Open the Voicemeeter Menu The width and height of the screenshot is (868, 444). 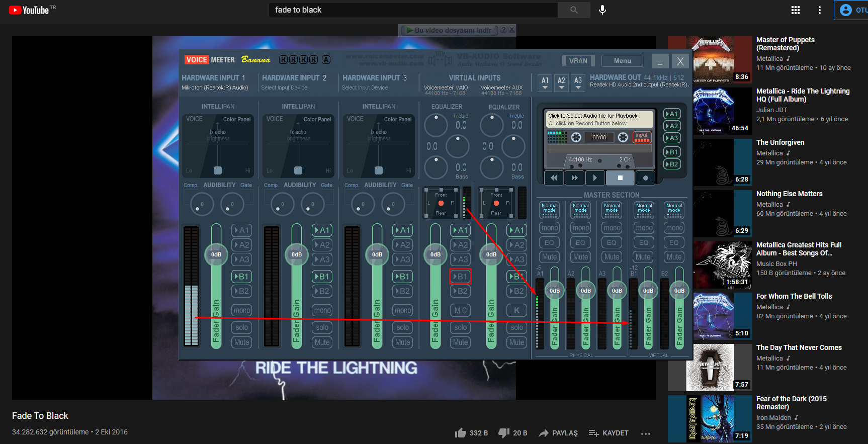[x=622, y=61]
